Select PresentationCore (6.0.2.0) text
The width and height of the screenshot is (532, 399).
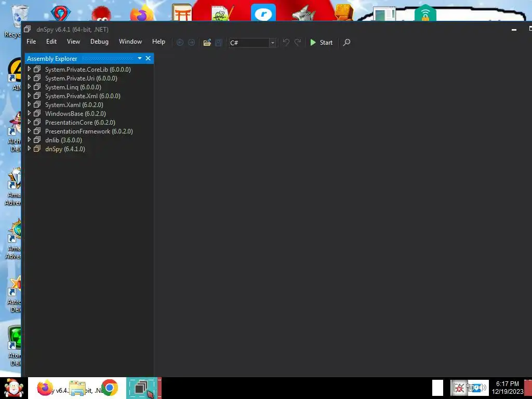tap(80, 122)
